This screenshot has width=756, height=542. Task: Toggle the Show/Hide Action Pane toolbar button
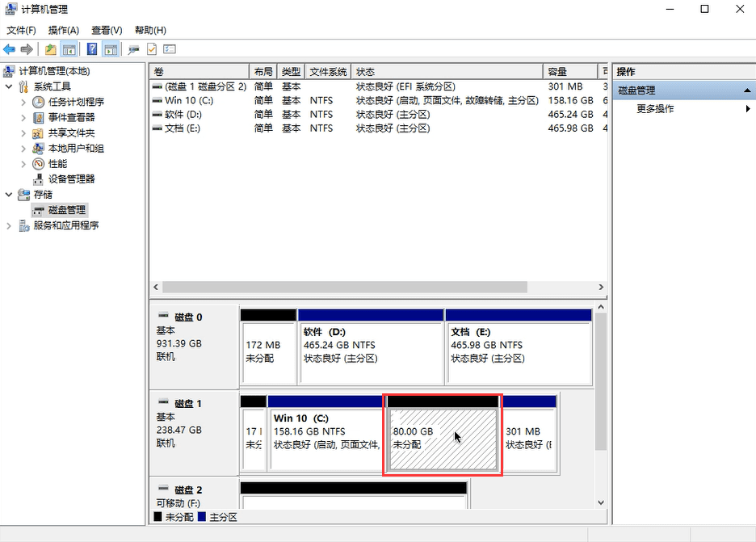coord(111,49)
